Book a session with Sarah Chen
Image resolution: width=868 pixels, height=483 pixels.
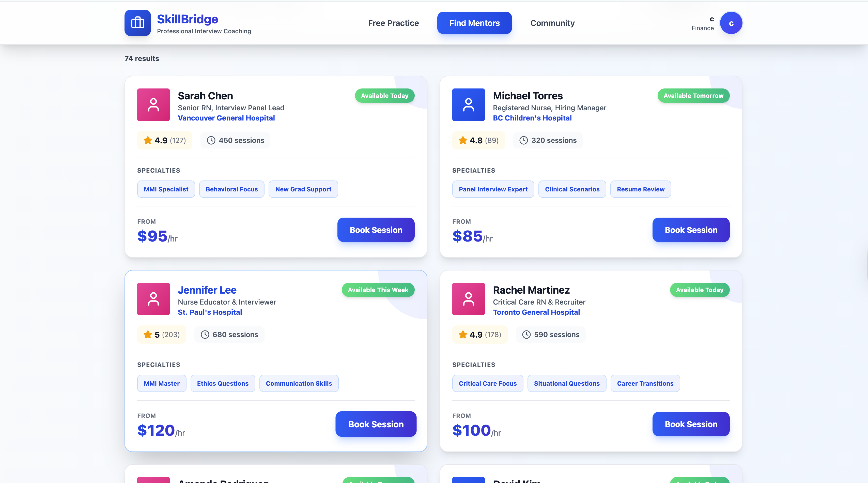(x=376, y=230)
